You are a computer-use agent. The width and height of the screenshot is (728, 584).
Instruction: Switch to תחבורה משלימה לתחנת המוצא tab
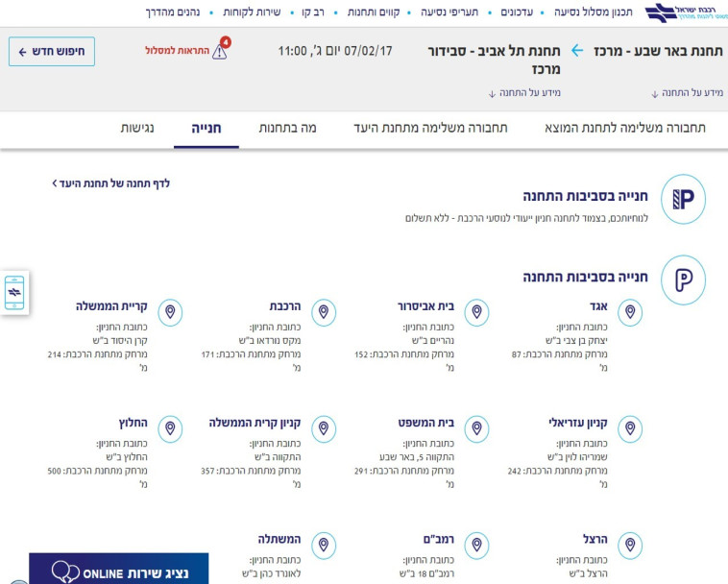tap(625, 128)
